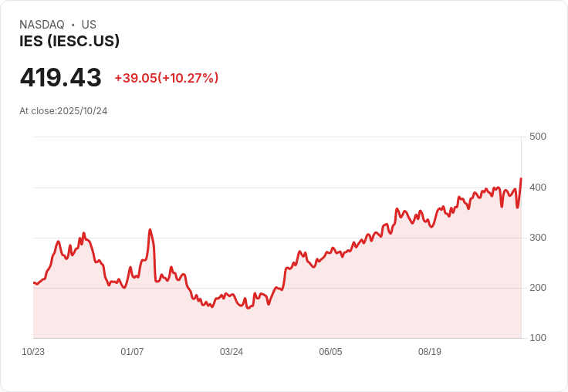Click the sharp price spike just after 01/07
This screenshot has width=568, height=392.
tap(150, 230)
